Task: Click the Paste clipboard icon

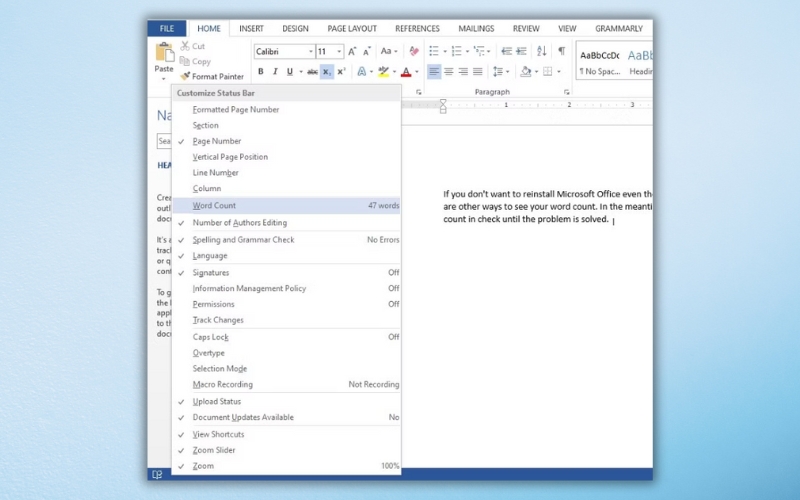Action: click(164, 53)
